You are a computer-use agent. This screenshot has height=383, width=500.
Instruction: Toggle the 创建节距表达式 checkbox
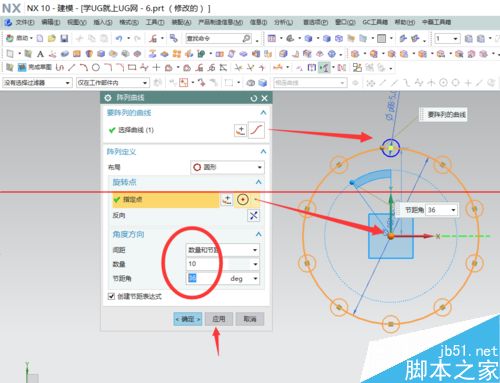pos(111,296)
